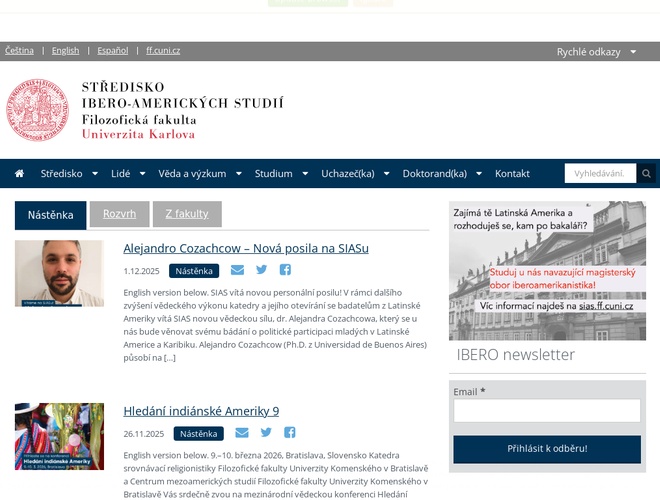Share Alejandro Cozachcow post on Facebook
Screen dimensions: 660x500
[x=285, y=270]
